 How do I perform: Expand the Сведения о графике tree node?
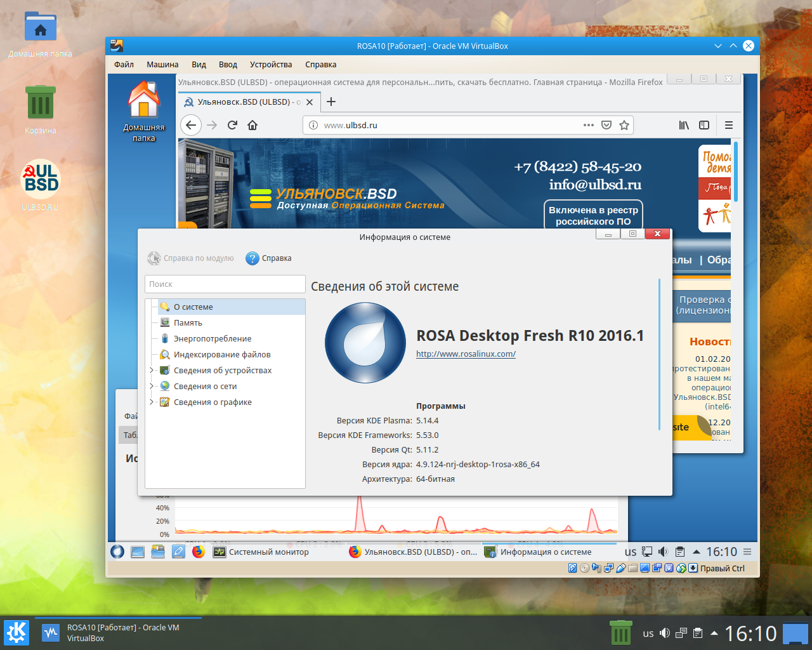click(152, 402)
